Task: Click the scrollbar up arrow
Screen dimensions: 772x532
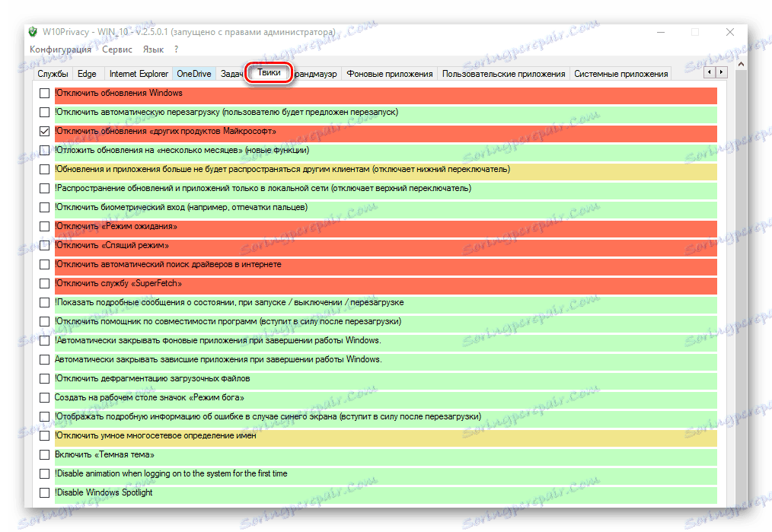Action: coord(741,64)
